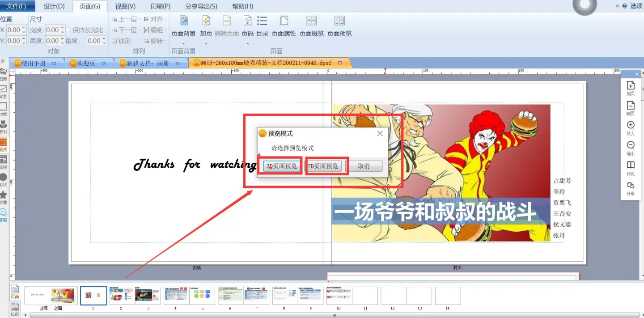Increase the Y position stepper
This screenshot has width=644, height=318.
(x=24, y=38)
